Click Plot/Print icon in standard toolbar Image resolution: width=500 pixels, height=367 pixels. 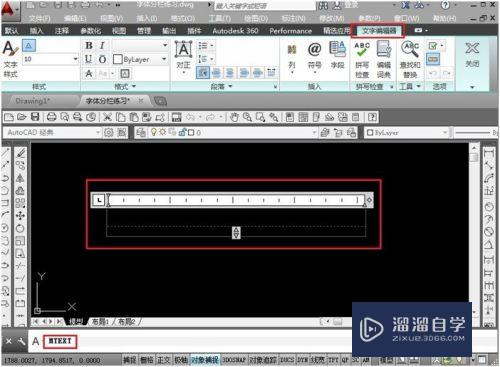(51, 117)
